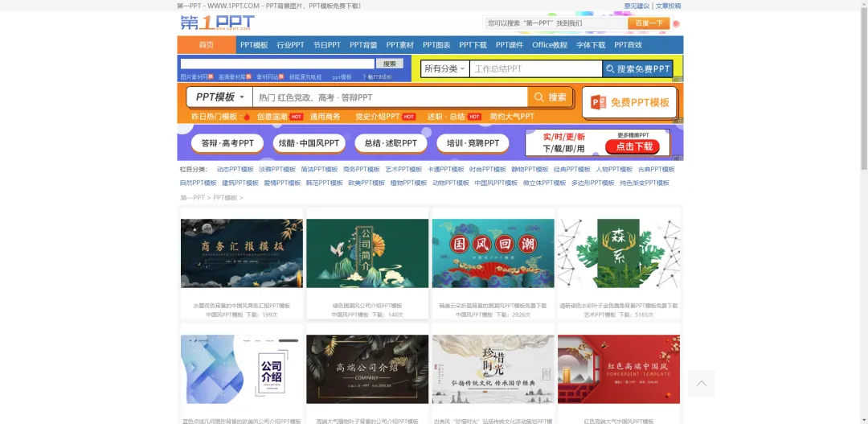Open the green 公司简介 thumbnail
The width and height of the screenshot is (868, 424).
(367, 253)
